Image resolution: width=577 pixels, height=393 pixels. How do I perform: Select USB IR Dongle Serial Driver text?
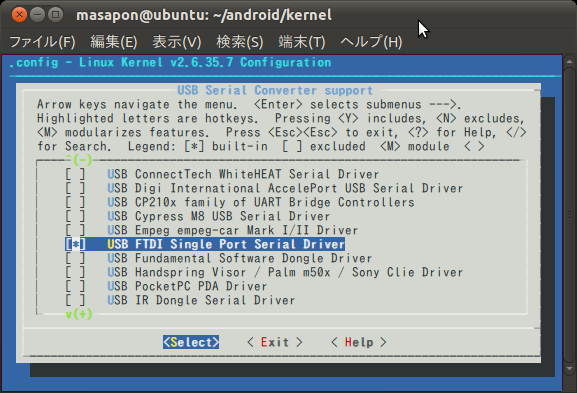click(x=201, y=300)
